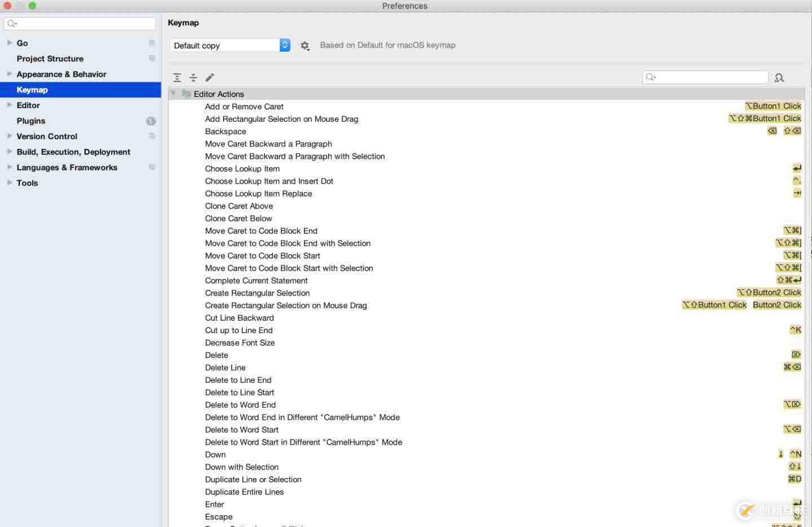
Task: Click project-level icon beside Go setting
Action: (152, 43)
